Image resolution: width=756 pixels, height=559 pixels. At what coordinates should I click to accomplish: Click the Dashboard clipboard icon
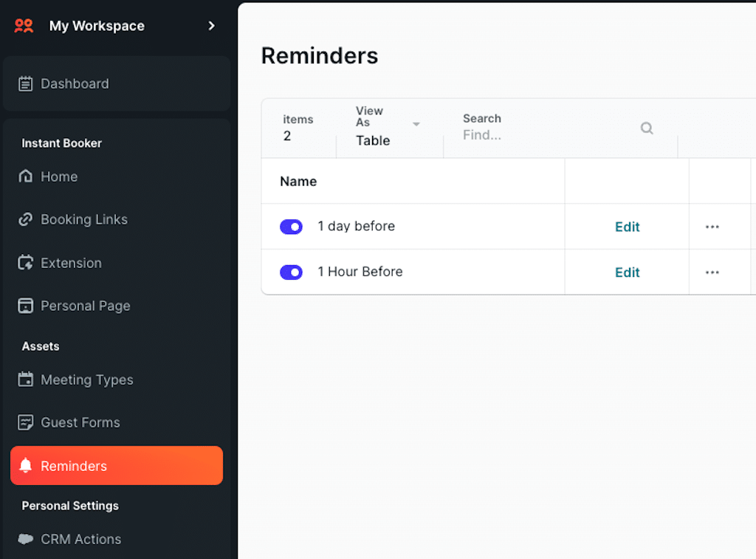(x=26, y=83)
